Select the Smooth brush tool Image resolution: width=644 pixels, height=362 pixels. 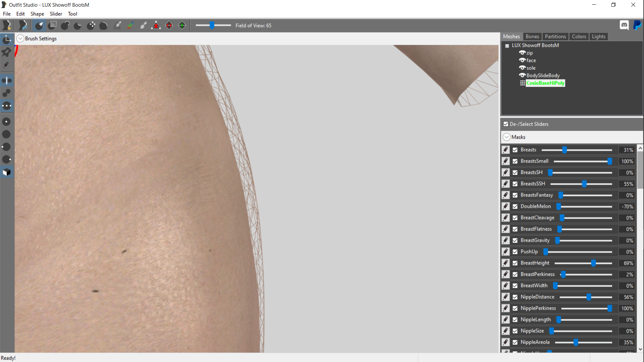coord(104,25)
